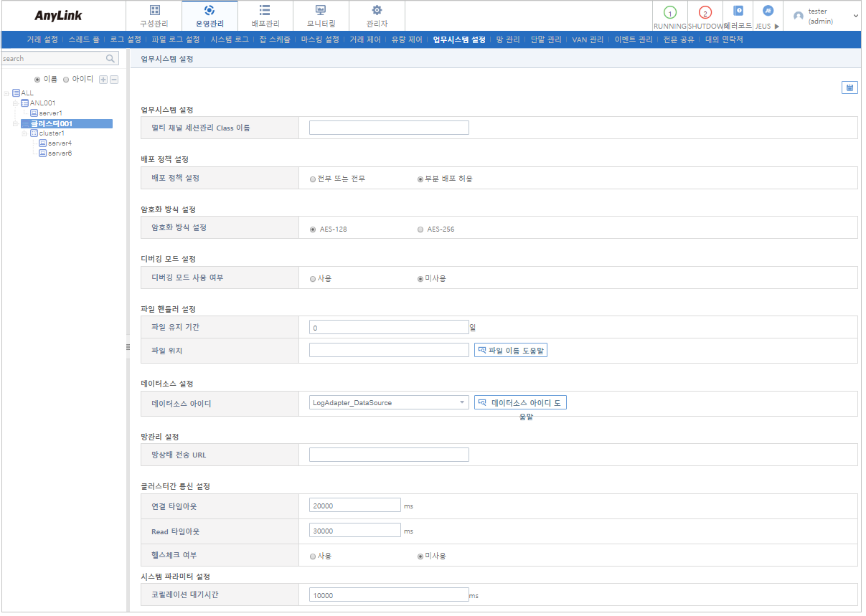Open 거래 설정 submenu
866x616 pixels.
[42, 39]
